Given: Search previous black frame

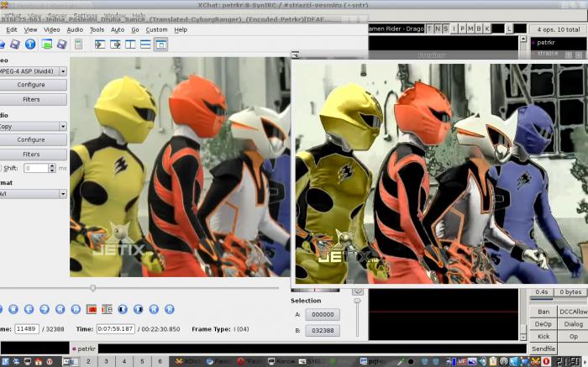Looking at the screenshot, I should 123,309.
